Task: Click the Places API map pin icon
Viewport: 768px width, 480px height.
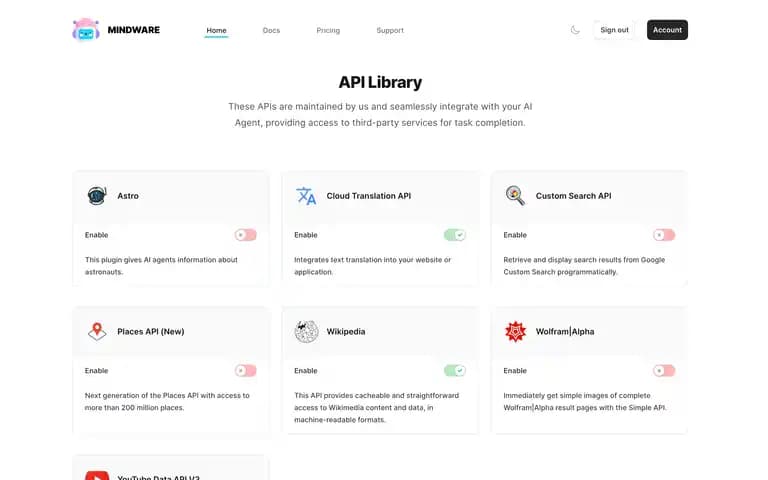Action: [x=97, y=331]
